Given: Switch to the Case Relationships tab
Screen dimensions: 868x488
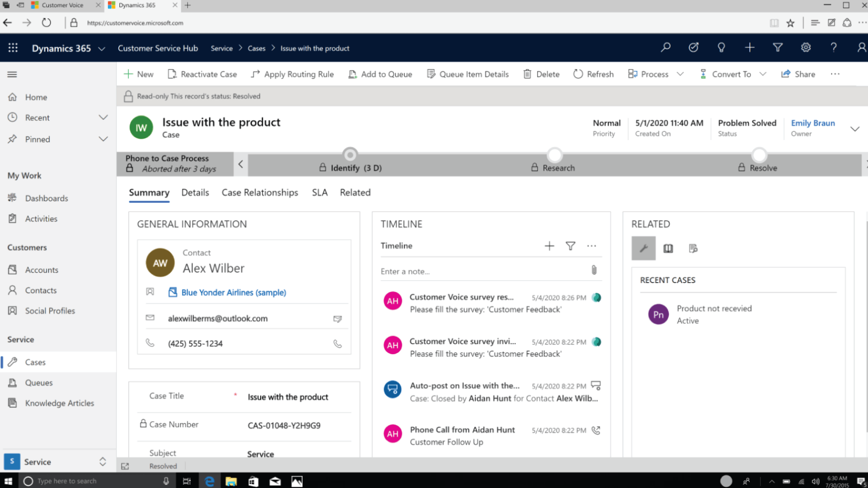Looking at the screenshot, I should [x=260, y=192].
